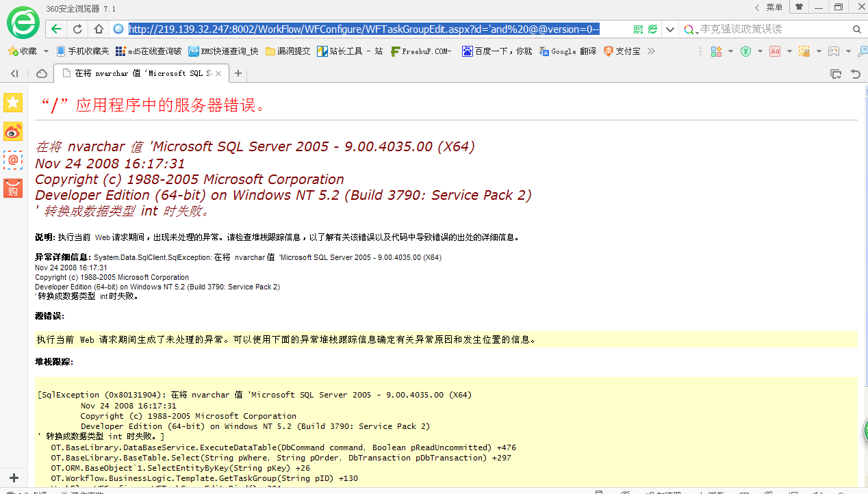868x494 pixels.
Task: Click the bold label "异常详细信息:"
Action: point(63,257)
